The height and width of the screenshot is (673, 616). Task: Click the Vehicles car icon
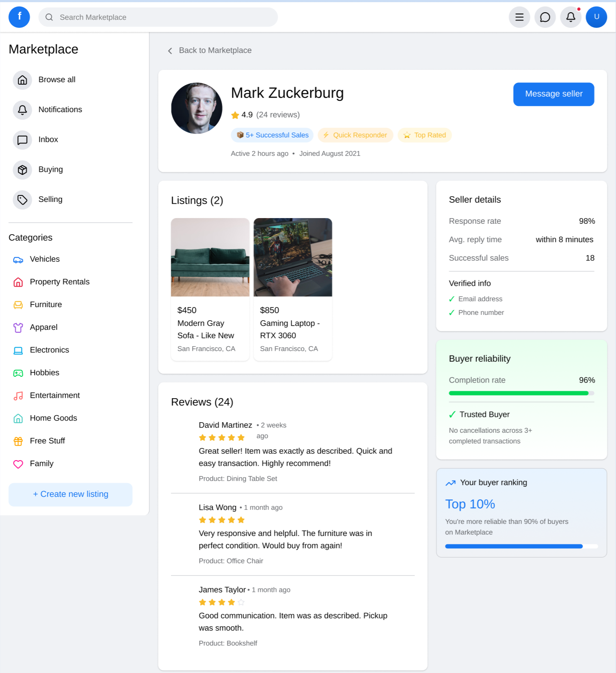[18, 260]
